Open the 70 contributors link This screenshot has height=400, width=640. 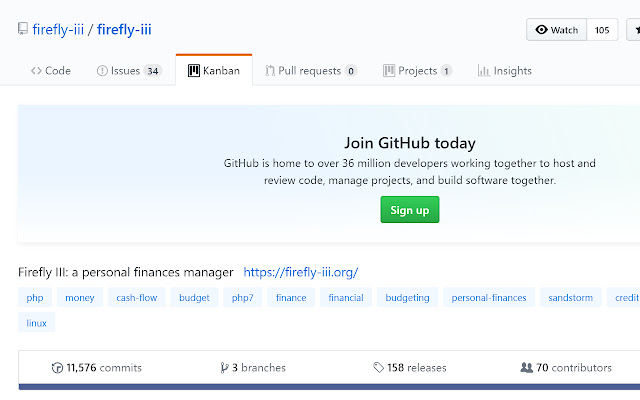click(x=566, y=368)
